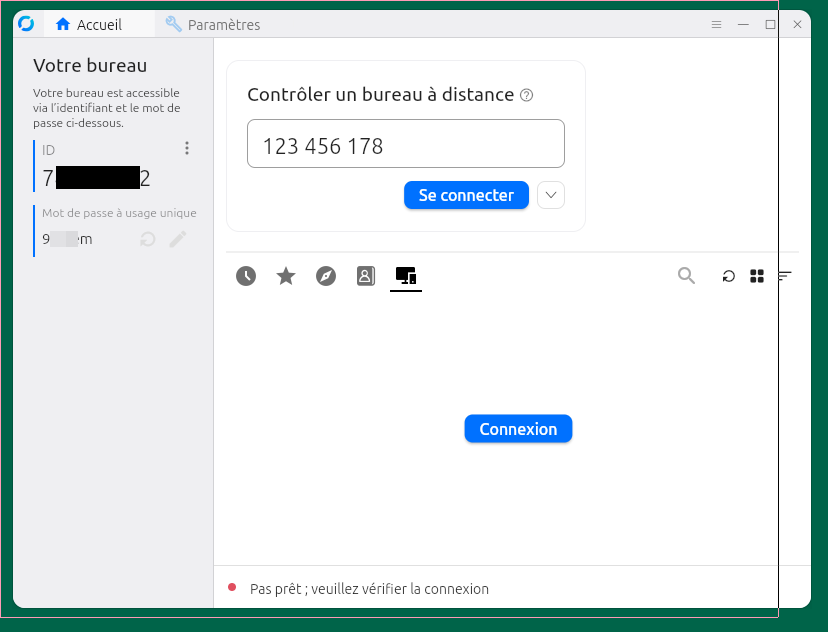Minimize the RustDesk window
Image resolution: width=828 pixels, height=632 pixels.
point(743,24)
